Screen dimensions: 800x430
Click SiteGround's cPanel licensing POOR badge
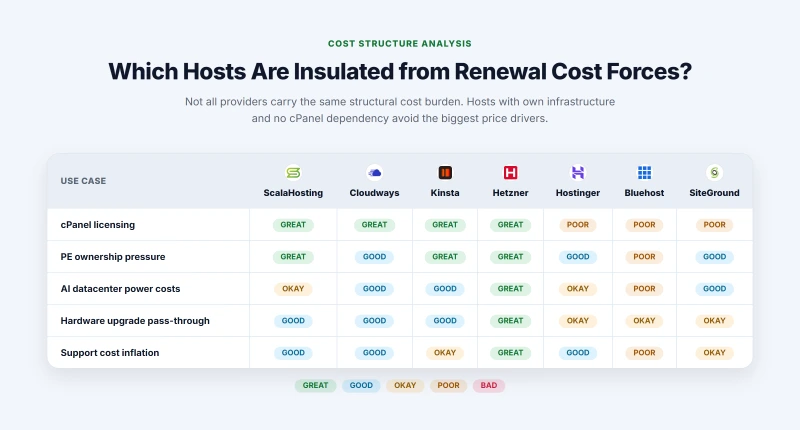tap(714, 225)
